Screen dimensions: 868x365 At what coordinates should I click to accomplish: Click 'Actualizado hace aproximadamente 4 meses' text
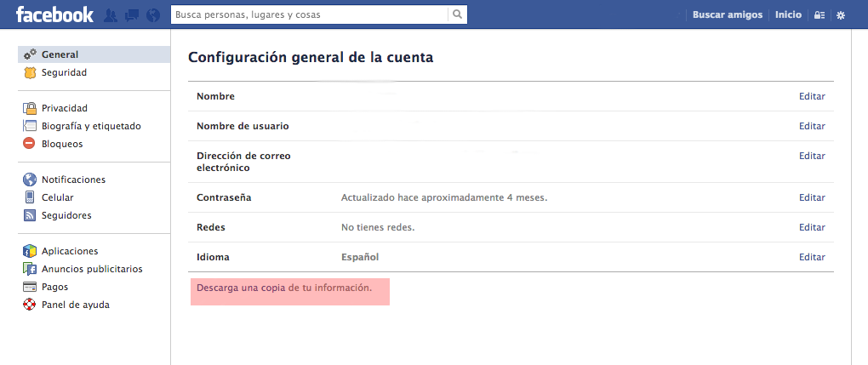click(x=444, y=197)
